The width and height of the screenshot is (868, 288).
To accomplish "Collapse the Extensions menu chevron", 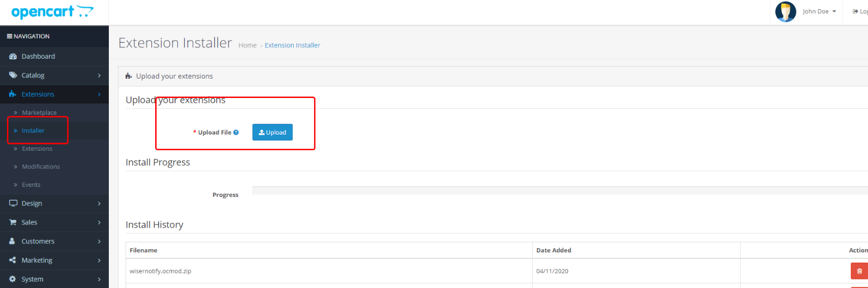I will click(x=99, y=94).
